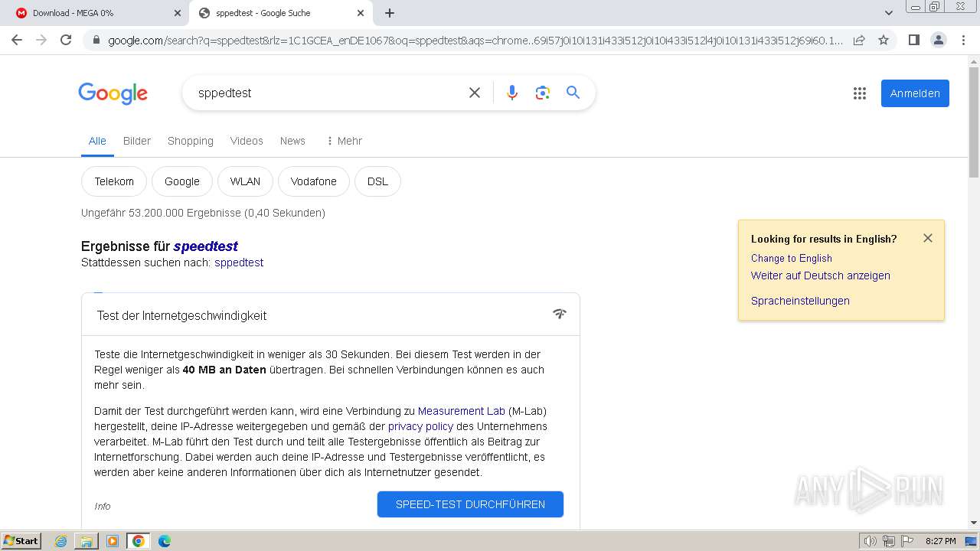Open Microsoft Edge from taskbar
Viewport: 980px width, 551px height.
tap(164, 541)
